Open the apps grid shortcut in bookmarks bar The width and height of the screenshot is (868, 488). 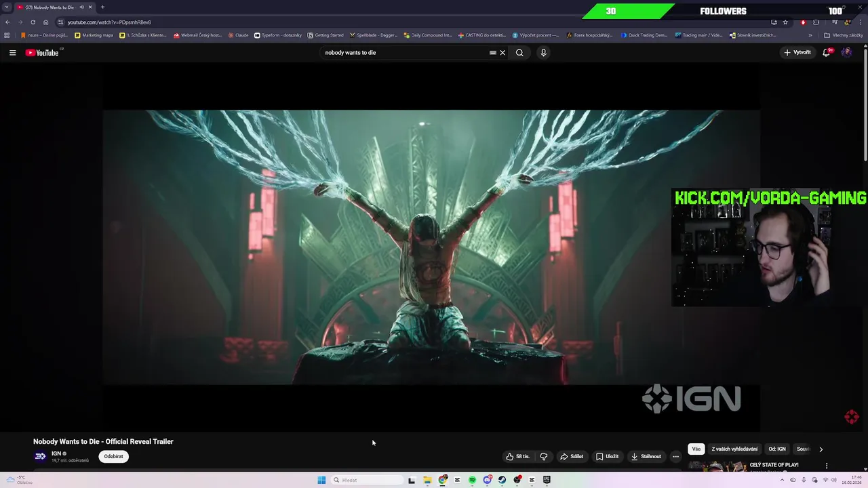(x=7, y=35)
